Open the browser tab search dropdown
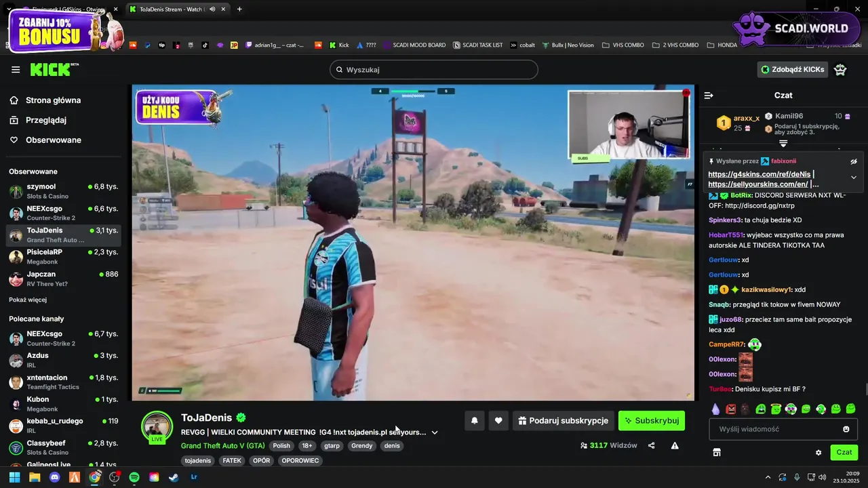The image size is (868, 488). (x=9, y=9)
